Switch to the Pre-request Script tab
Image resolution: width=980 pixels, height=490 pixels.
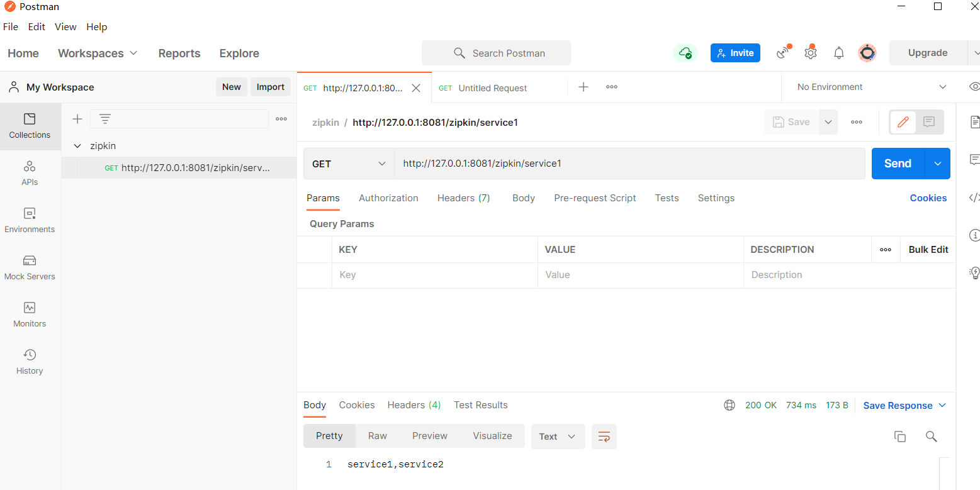[595, 198]
